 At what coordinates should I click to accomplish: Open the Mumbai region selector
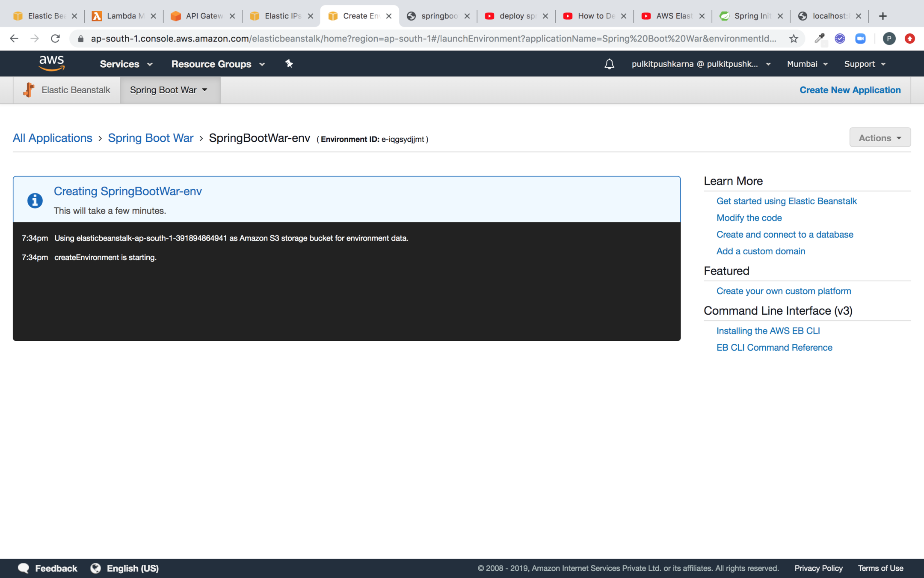click(807, 64)
